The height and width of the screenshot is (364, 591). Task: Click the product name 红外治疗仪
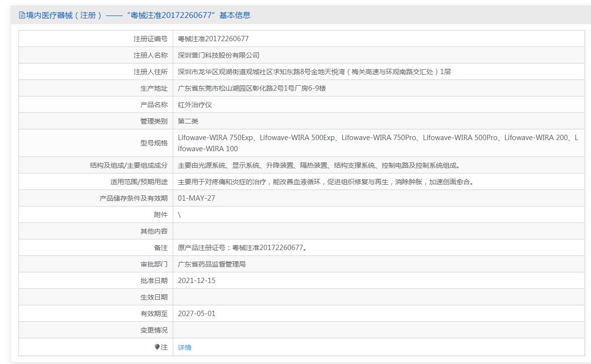pos(195,105)
